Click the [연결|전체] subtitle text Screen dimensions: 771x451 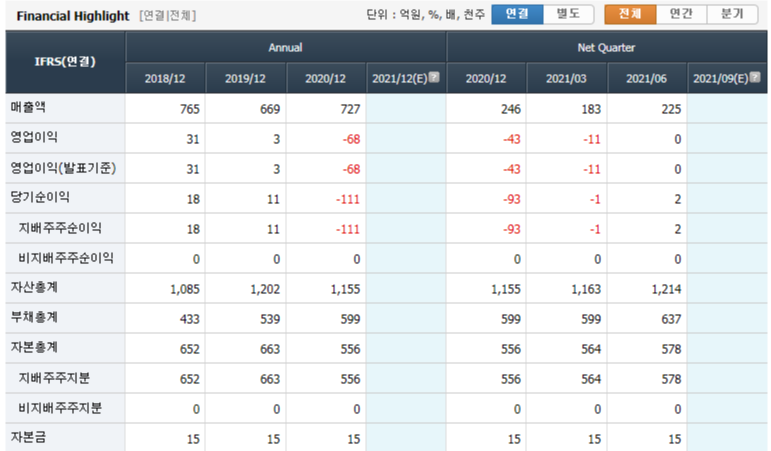[x=168, y=16]
